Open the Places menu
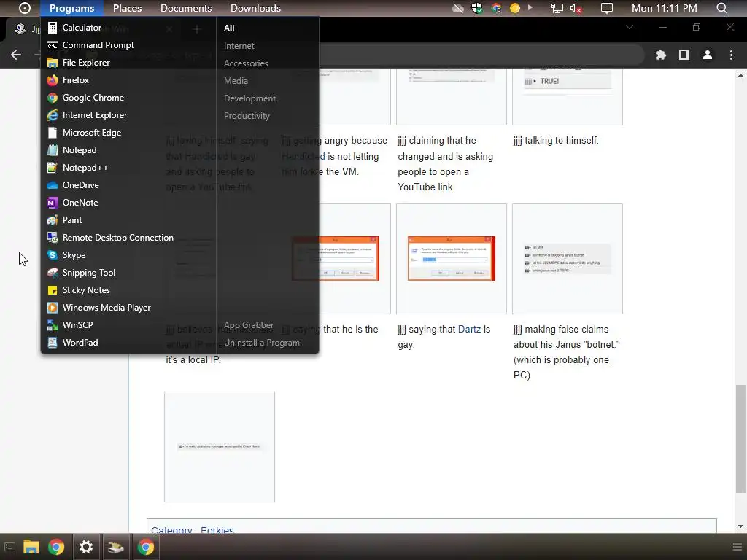Screen dimensions: 747x560 [x=127, y=8]
